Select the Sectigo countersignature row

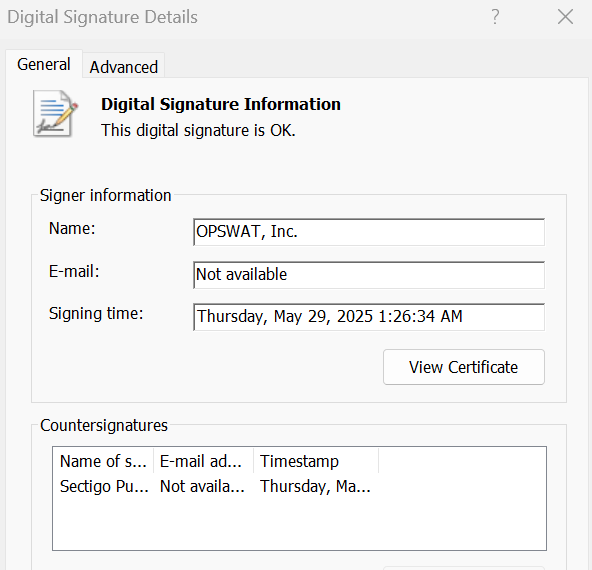pos(215,486)
